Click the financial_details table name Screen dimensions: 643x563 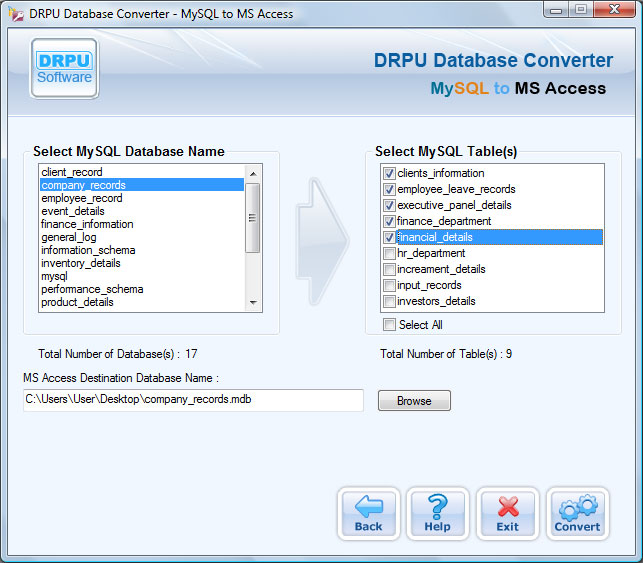[x=435, y=237]
